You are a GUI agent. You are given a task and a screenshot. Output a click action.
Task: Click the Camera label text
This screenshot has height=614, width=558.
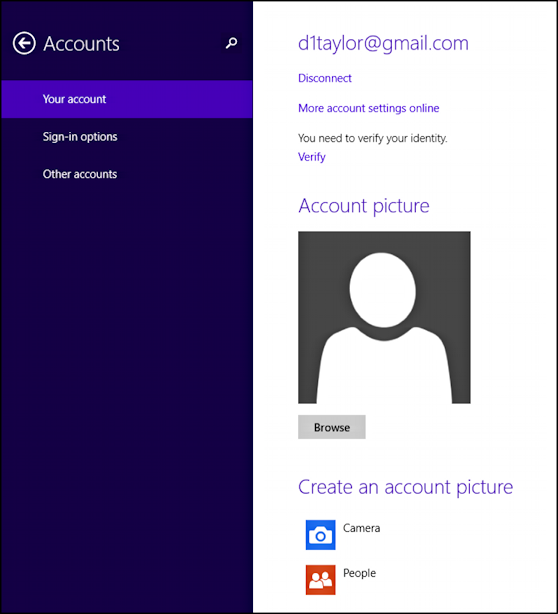(361, 528)
